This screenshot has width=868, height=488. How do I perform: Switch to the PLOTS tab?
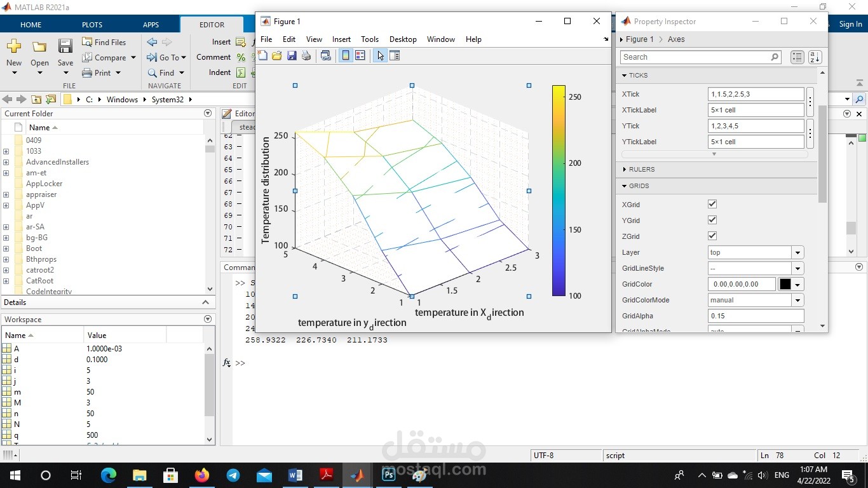(x=92, y=24)
